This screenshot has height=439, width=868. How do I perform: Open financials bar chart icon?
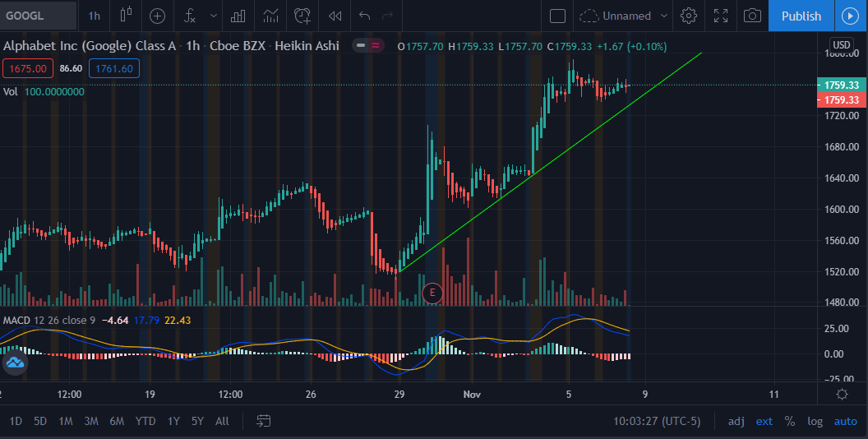coord(238,16)
